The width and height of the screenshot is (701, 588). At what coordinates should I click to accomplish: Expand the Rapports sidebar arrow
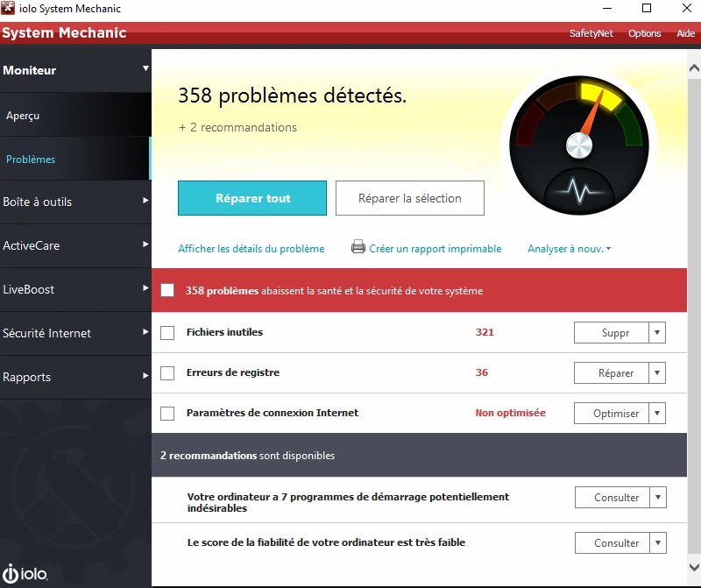[x=145, y=376]
